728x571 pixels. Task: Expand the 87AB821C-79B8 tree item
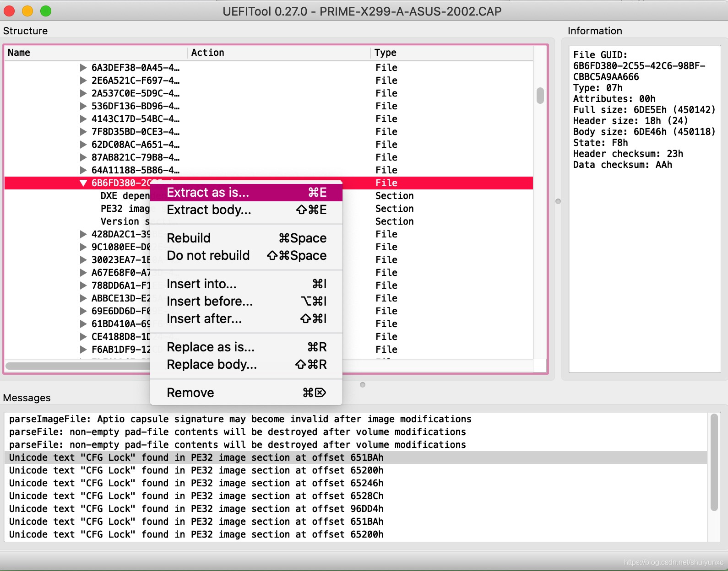pos(83,157)
